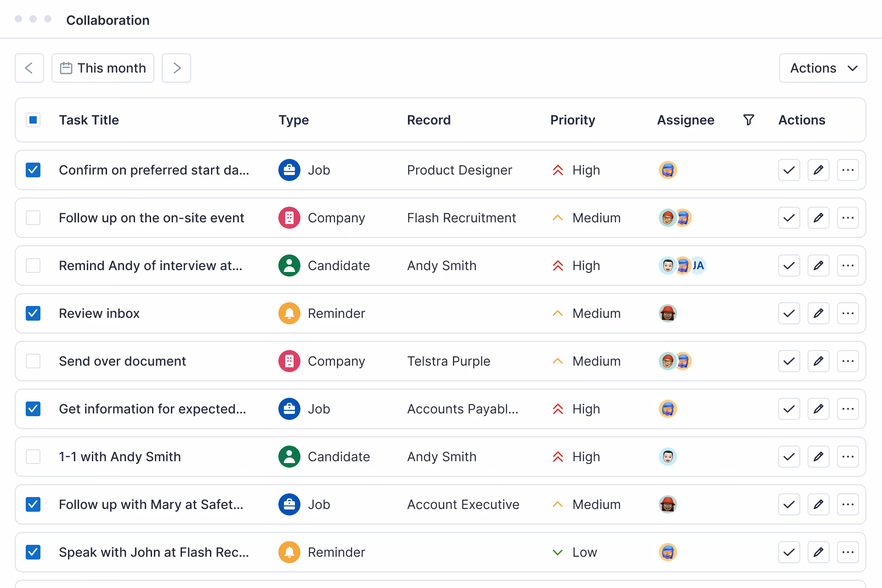
Task: Mark Remind Andy of interview task complete
Action: [789, 266]
